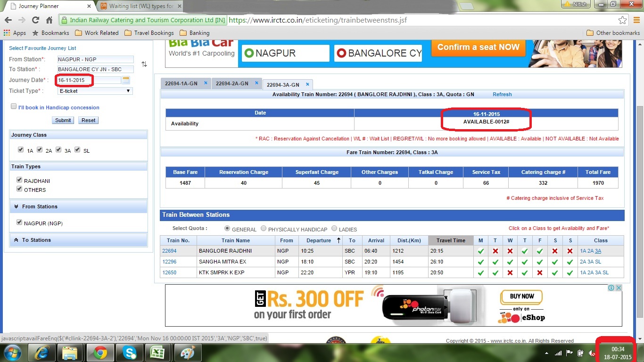Close the Rs. 300 OFF banner ad
Viewport: 644px width, 362px height.
tap(619, 288)
